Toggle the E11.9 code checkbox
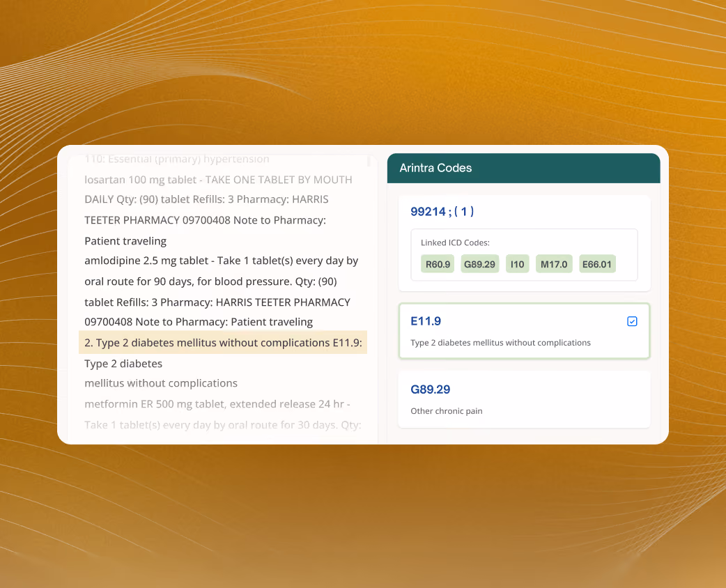Viewport: 726px width, 588px height. point(632,321)
